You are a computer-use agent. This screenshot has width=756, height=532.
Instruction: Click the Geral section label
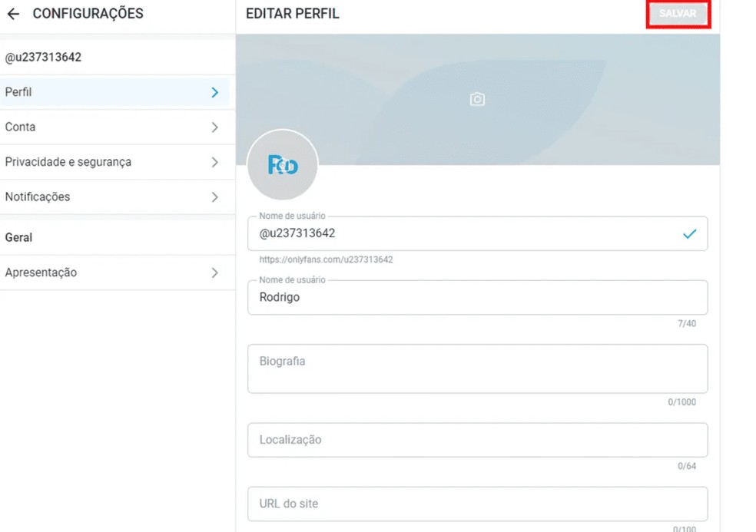18,237
